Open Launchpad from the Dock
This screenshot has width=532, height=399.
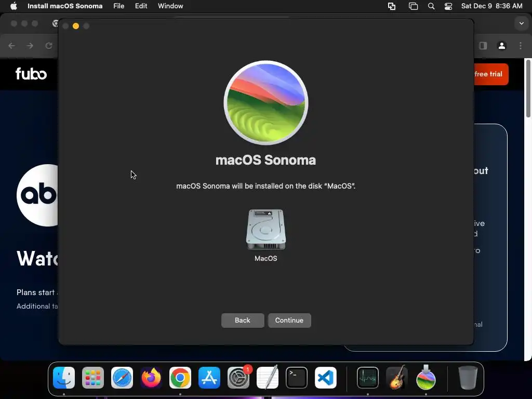click(x=93, y=378)
